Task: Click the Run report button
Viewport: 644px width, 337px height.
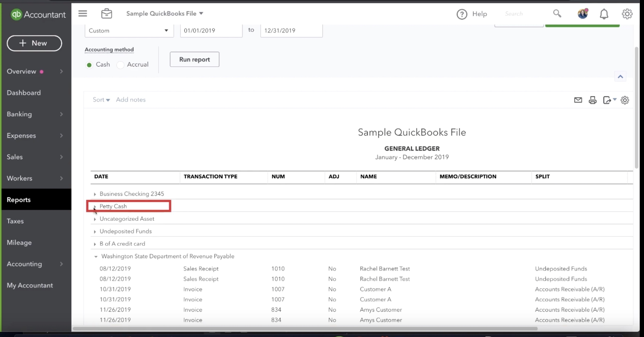Action: coord(194,59)
